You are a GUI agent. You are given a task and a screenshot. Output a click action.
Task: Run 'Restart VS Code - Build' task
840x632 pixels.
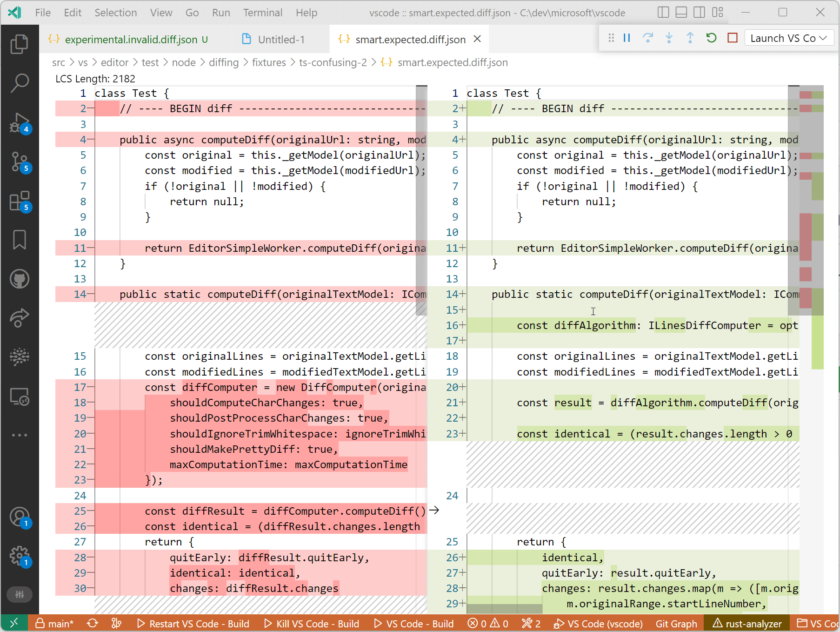click(193, 624)
